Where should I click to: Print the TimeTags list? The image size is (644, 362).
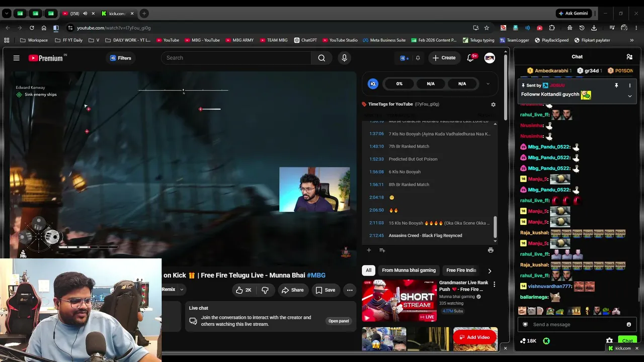pyautogui.click(x=491, y=250)
